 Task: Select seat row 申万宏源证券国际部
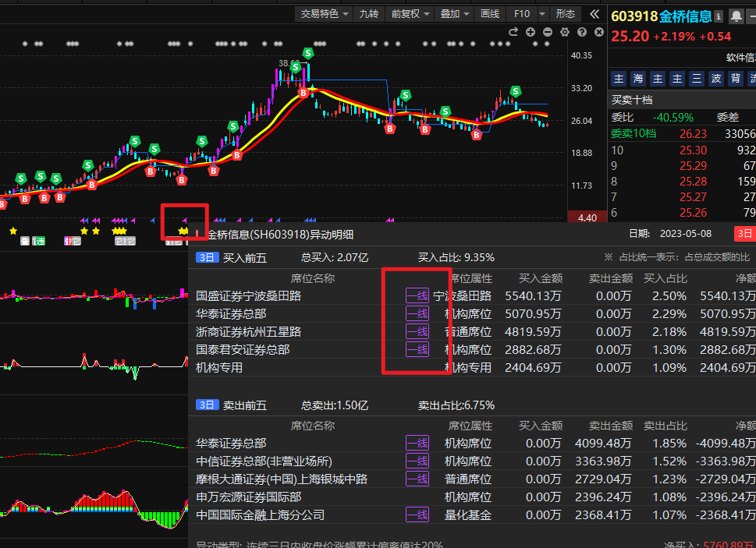tap(472, 497)
